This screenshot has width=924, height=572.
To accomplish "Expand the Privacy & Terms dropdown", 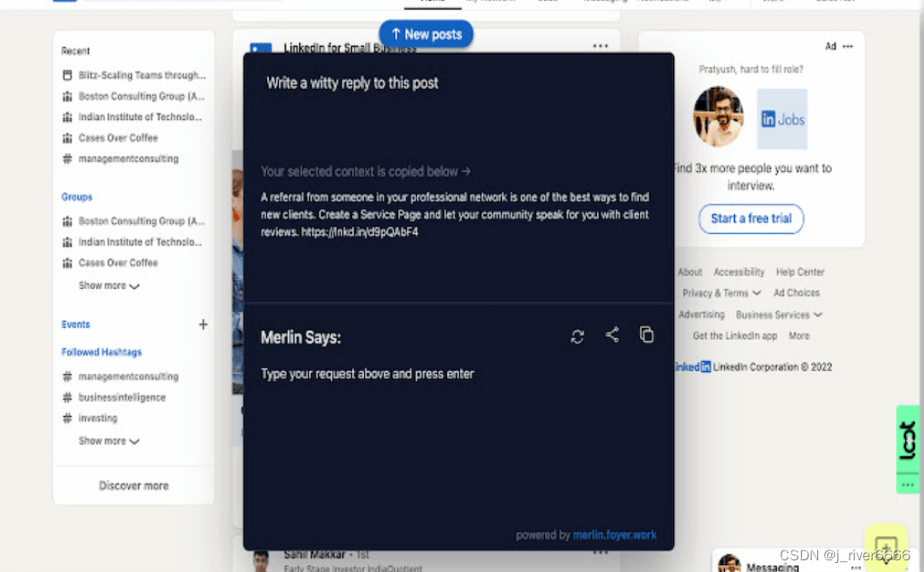I will tap(721, 293).
